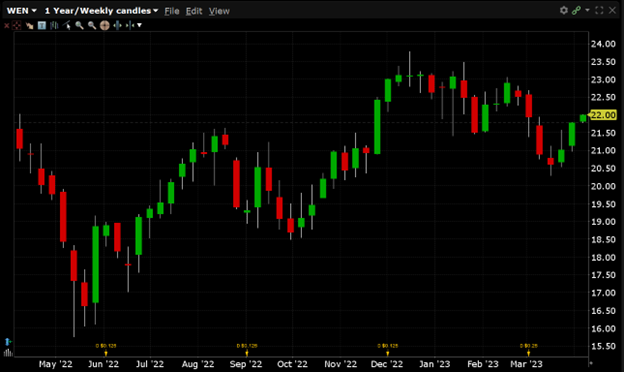Open the View menu
The image size is (624, 372).
click(x=219, y=11)
